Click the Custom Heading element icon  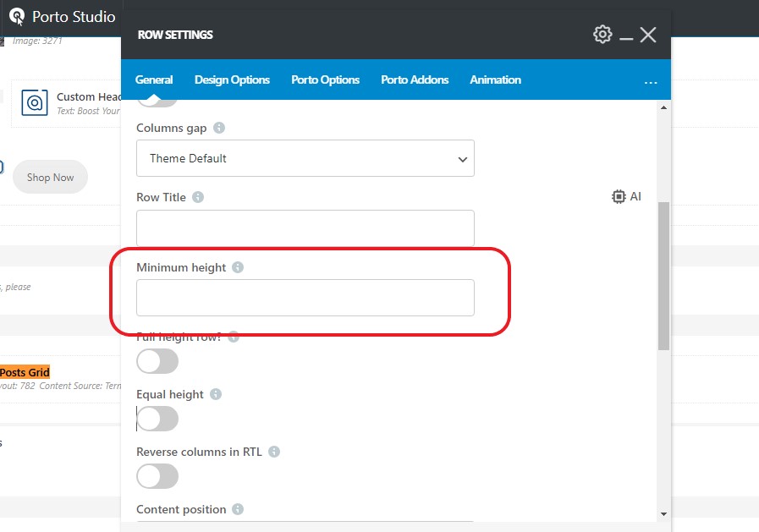coord(35,103)
